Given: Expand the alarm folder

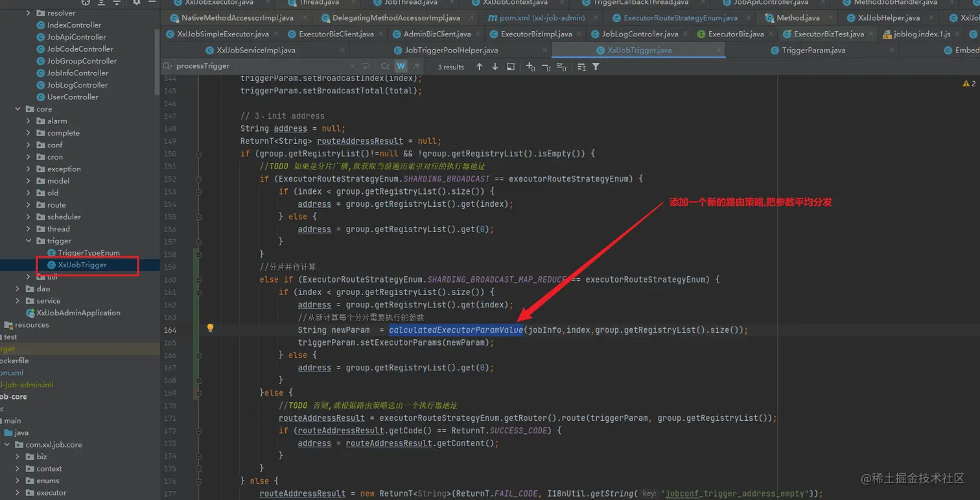Looking at the screenshot, I should pos(29,121).
